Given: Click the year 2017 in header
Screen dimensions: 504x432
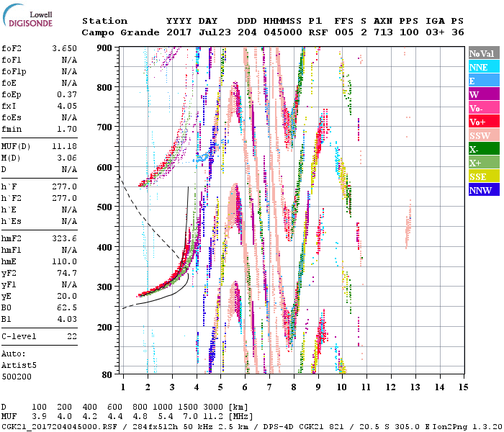Looking at the screenshot, I should click(179, 32).
